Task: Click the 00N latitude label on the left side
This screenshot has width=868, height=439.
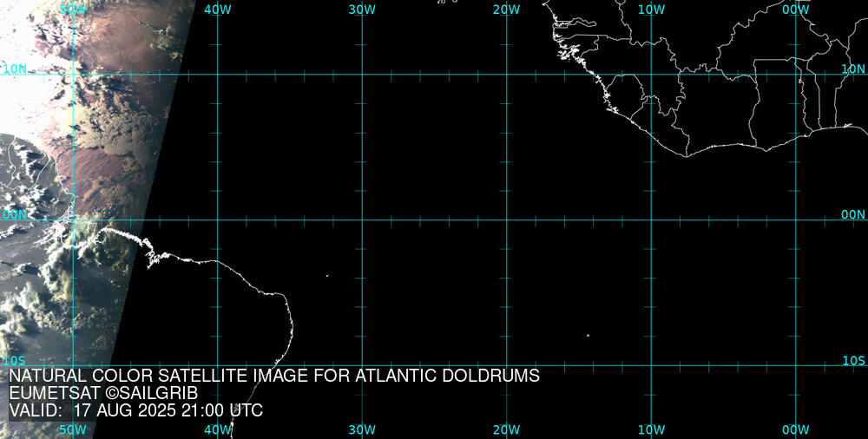Action: [15, 215]
